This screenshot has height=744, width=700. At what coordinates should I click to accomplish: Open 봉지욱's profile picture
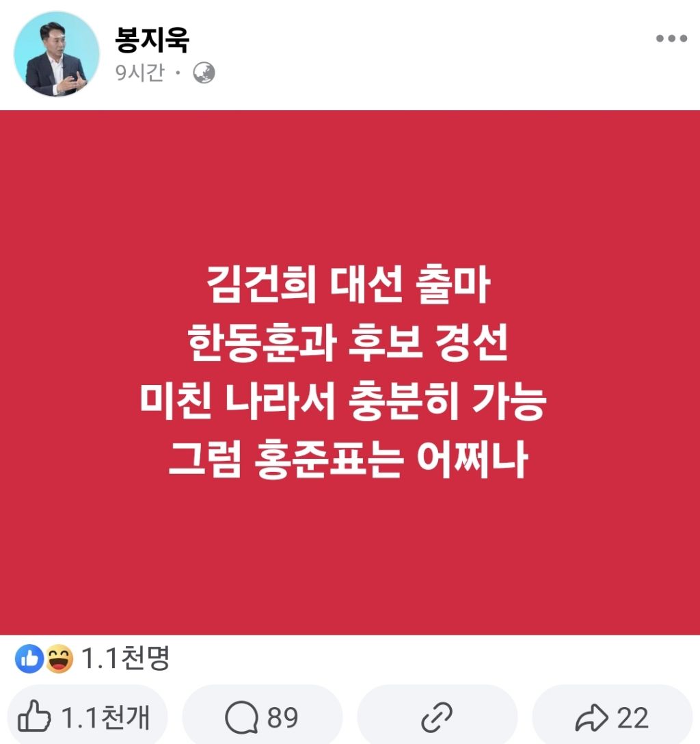coord(57,53)
